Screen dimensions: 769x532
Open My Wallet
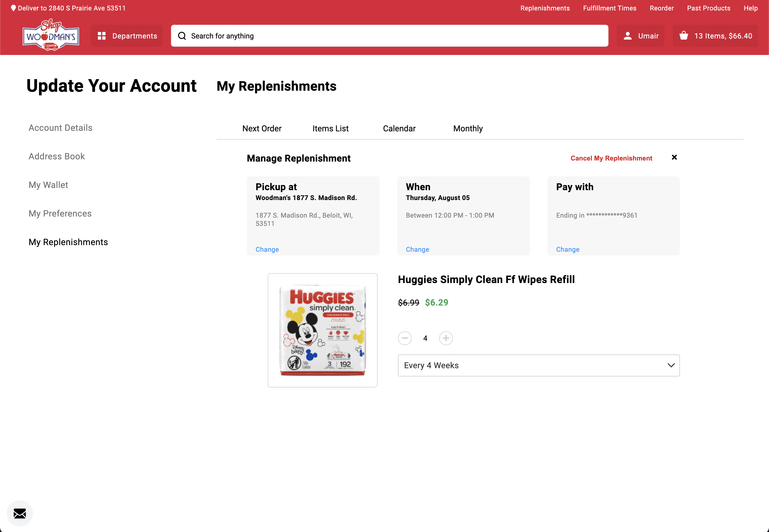click(48, 185)
